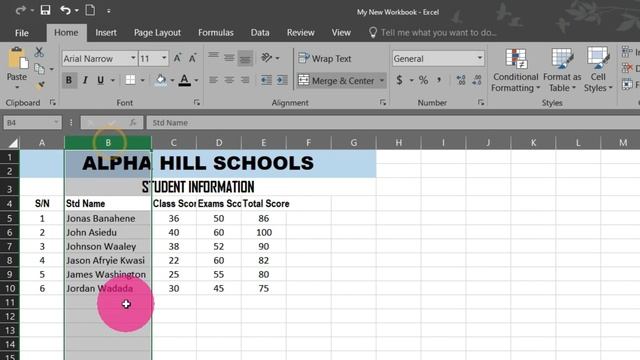
Task: Switch to Insert tab
Action: coord(106,33)
